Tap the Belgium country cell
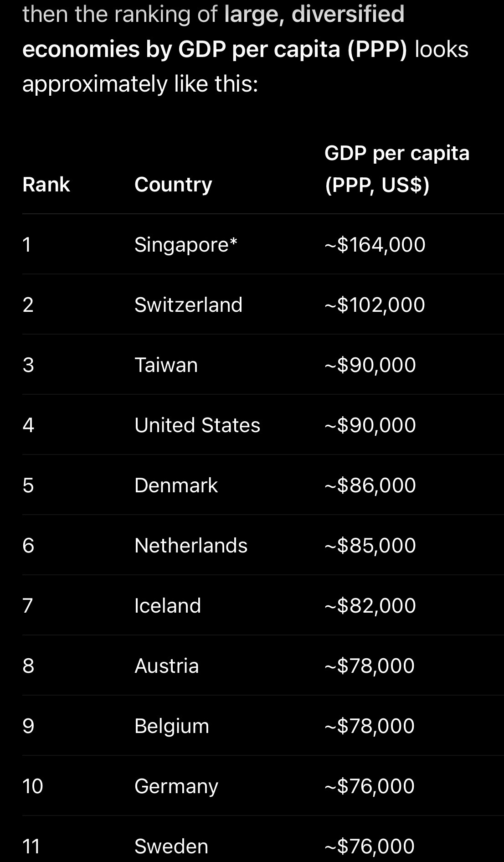 coord(172,726)
